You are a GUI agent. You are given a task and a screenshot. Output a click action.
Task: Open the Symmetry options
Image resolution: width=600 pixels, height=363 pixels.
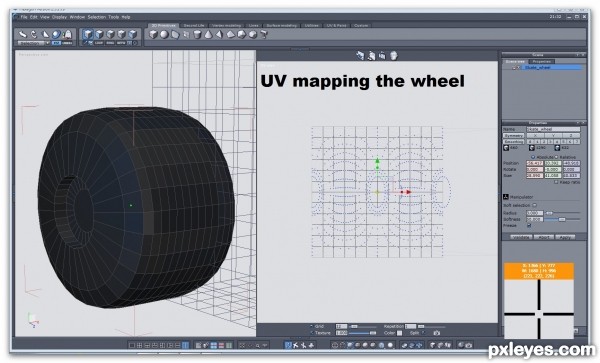[514, 135]
